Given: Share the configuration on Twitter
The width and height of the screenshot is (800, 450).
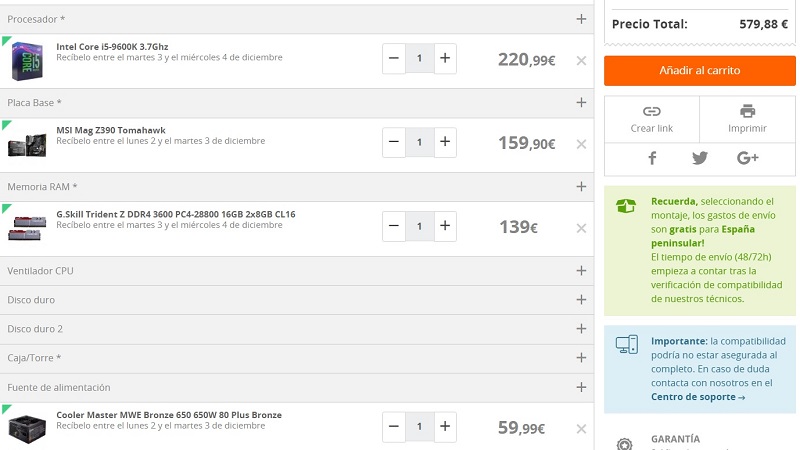Looking at the screenshot, I should (x=699, y=158).
